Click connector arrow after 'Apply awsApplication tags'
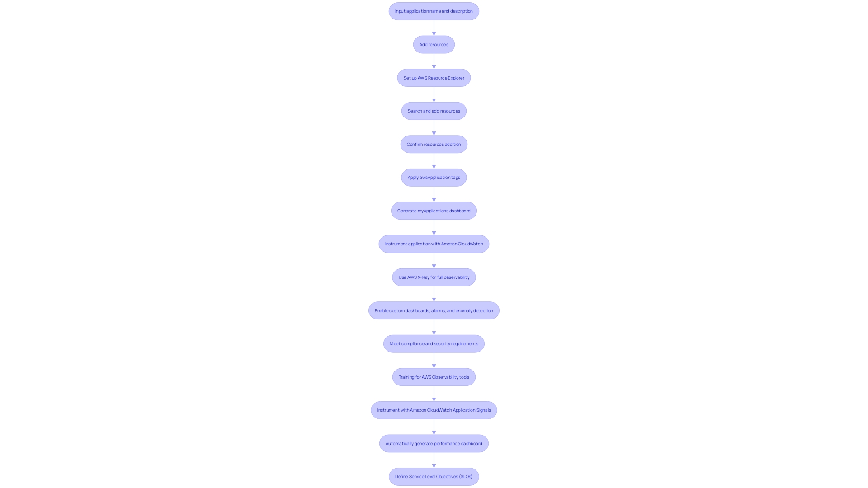Screen dimensions: 868x488 click(434, 194)
